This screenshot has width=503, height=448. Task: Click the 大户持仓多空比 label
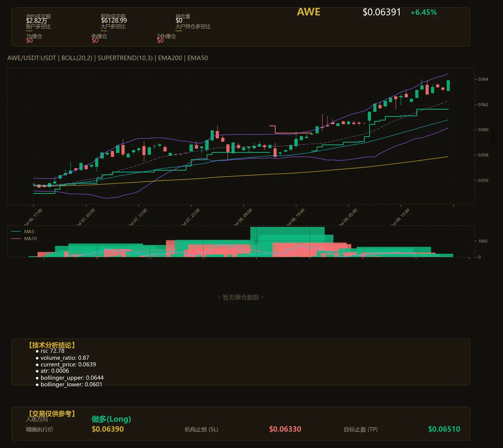[193, 26]
